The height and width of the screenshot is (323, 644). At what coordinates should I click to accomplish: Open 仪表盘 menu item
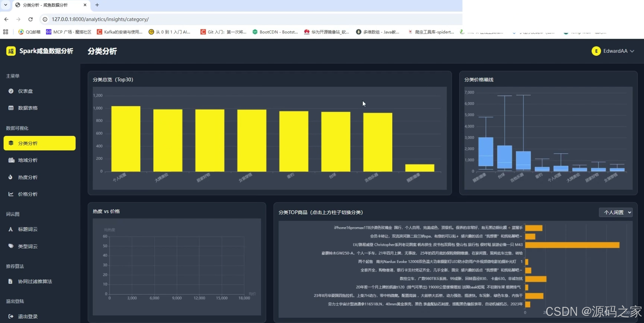click(40, 91)
